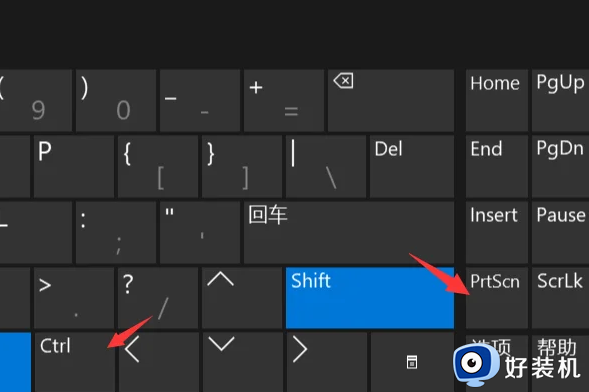Tap the up arrow key
The width and height of the screenshot is (589, 392).
click(242, 298)
